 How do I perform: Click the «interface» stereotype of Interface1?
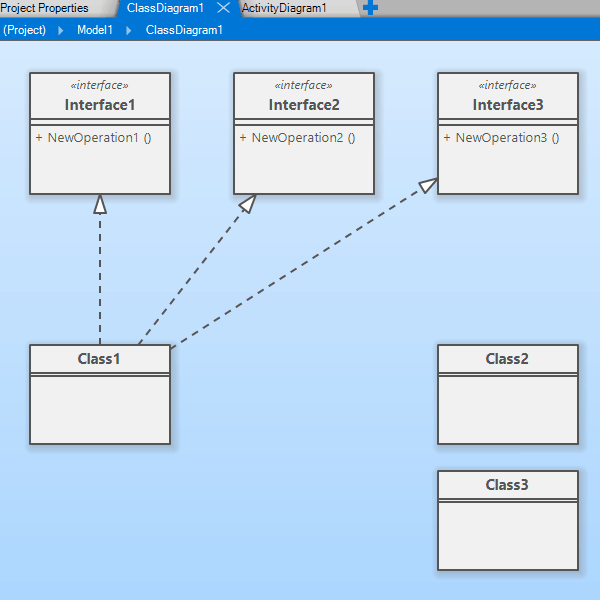click(99, 85)
